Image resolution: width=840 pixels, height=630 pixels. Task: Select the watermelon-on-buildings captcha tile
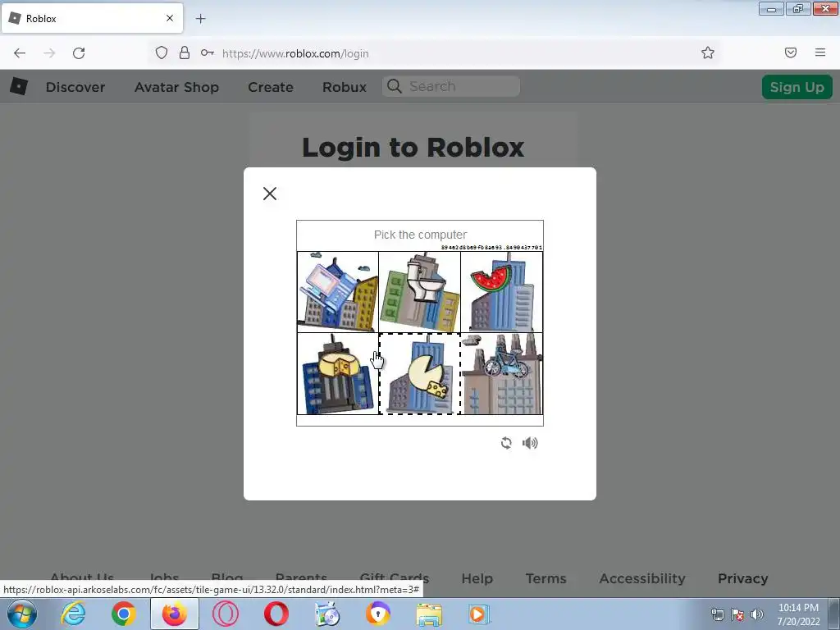501,292
